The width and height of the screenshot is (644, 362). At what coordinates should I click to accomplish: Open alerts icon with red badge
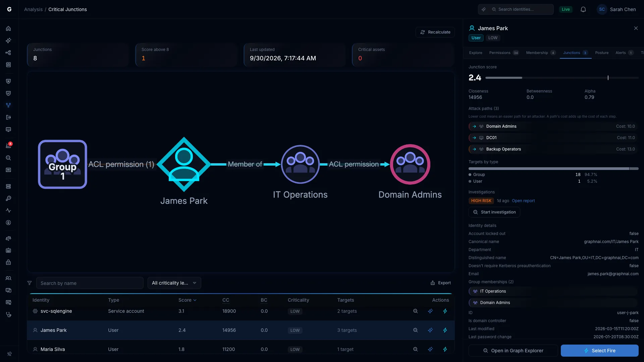point(8,145)
